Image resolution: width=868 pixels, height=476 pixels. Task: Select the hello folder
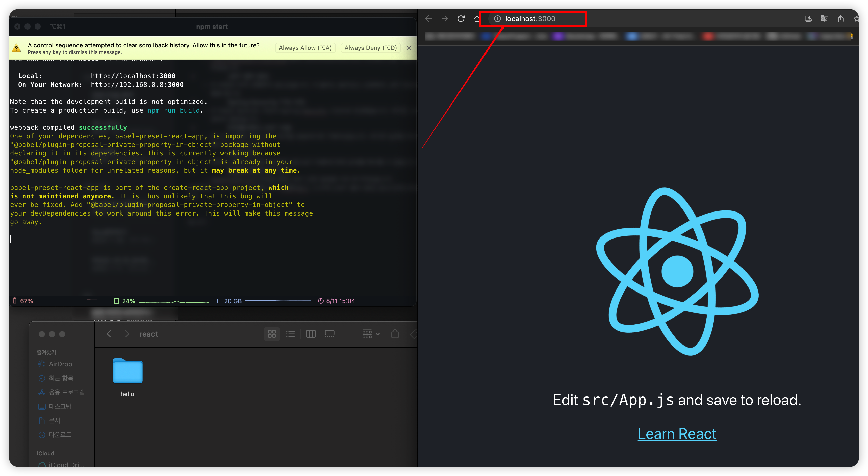click(x=127, y=371)
